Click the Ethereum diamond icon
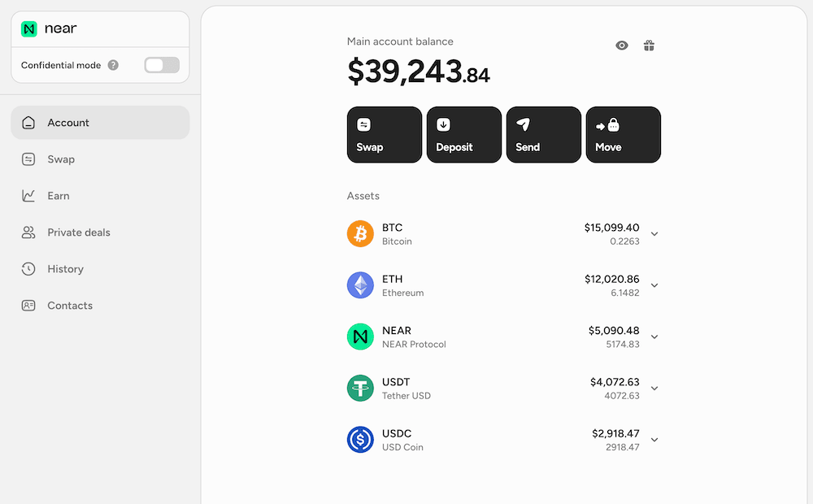The height and width of the screenshot is (504, 813). [360, 285]
